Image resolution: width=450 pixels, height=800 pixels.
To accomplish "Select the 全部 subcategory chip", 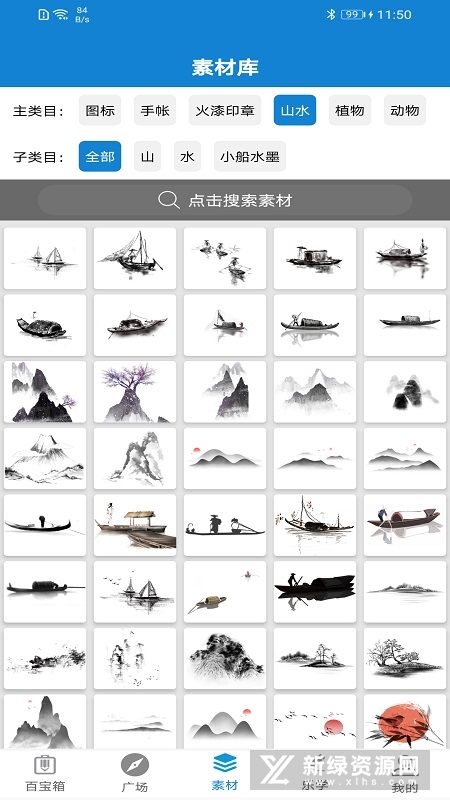I will (100, 156).
